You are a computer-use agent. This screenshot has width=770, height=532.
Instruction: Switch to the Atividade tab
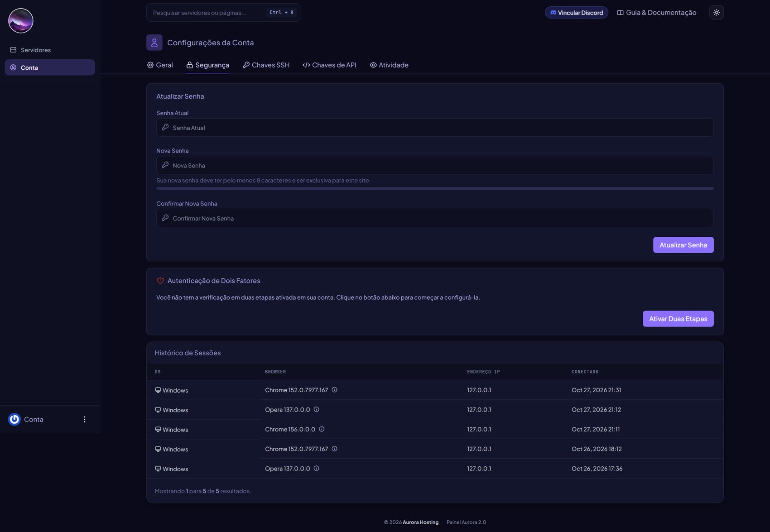click(x=389, y=65)
